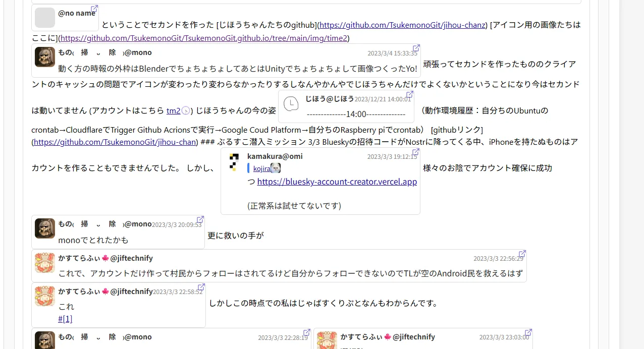This screenshot has width=644, height=349.
Task: Open external link icon on @no name note
Action: tap(94, 9)
